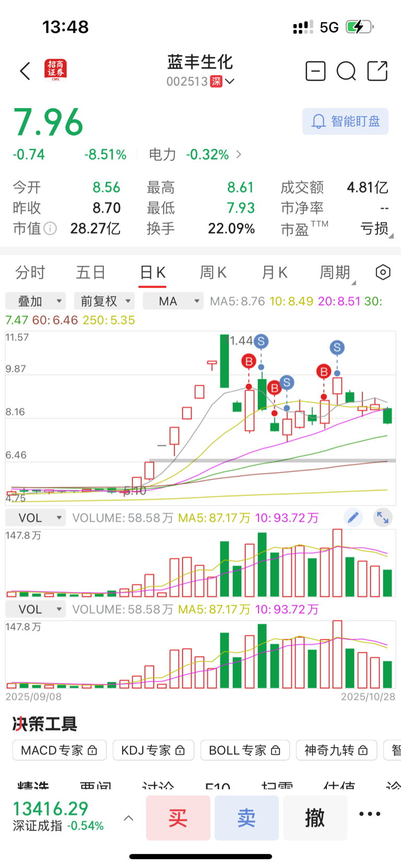Image resolution: width=401 pixels, height=868 pixels.
Task: Tap the topmost S marker near 11.44
Action: [x=261, y=341]
